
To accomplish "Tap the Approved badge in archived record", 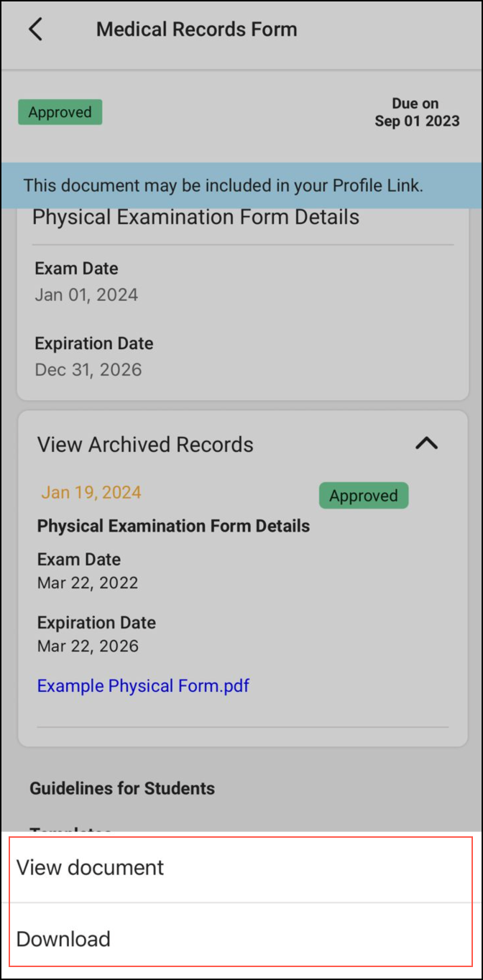I will coord(363,496).
